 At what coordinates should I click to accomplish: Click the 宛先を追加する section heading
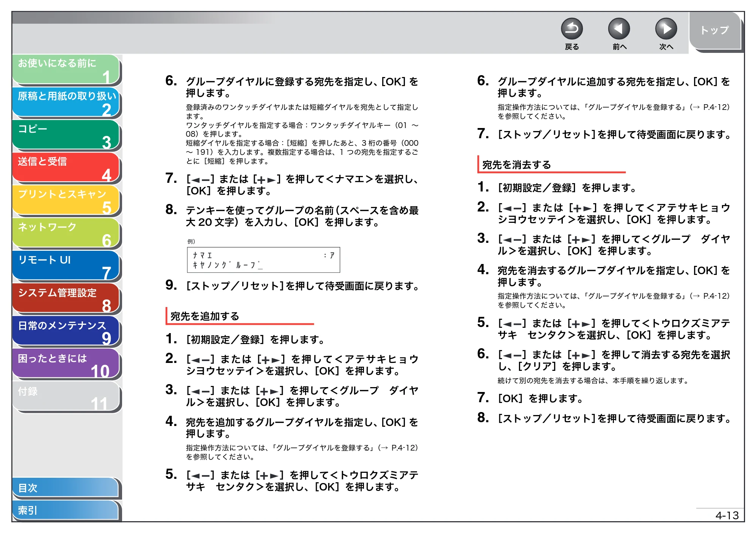tap(204, 316)
